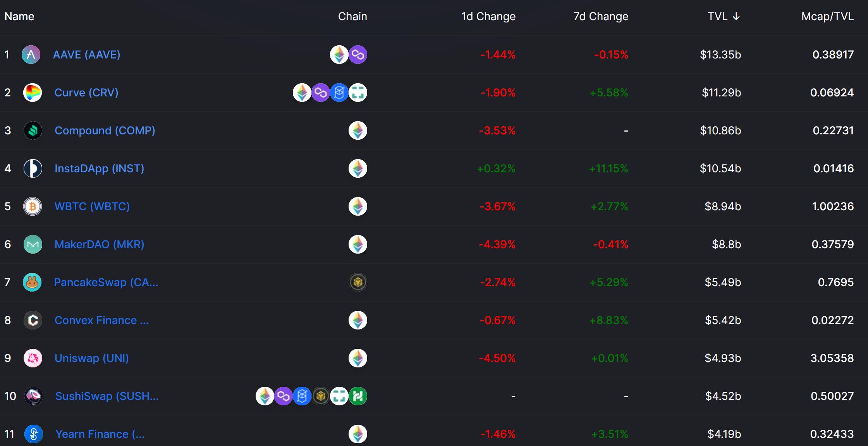Click the Uniswap unicorn logo icon
868x446 pixels.
[x=33, y=358]
